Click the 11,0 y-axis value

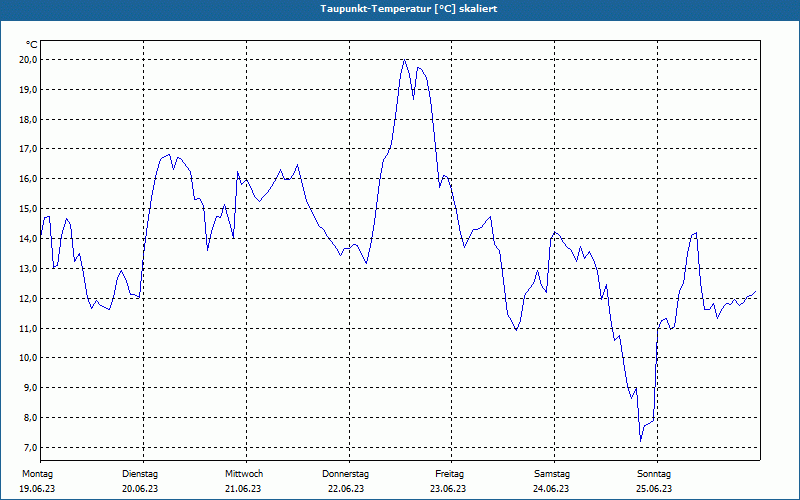(x=29, y=328)
